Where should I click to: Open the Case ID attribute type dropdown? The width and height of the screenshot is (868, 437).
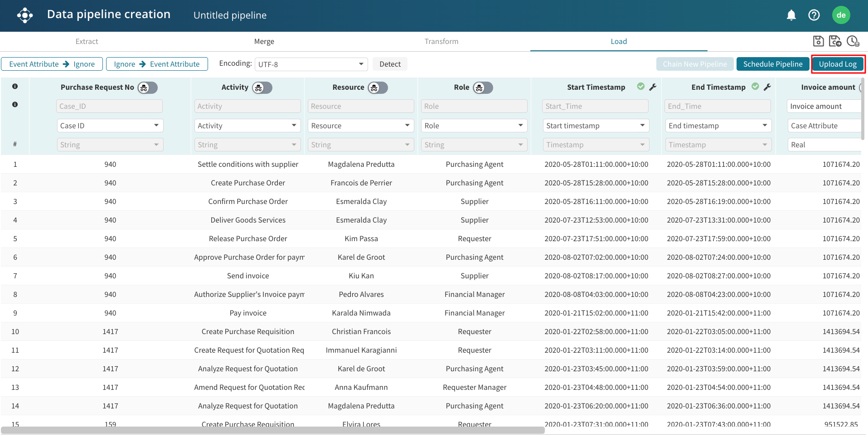click(110, 126)
